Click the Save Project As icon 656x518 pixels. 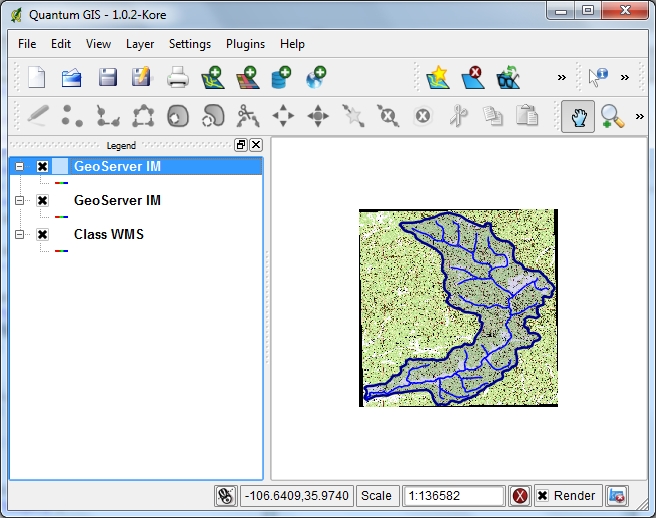click(x=141, y=77)
